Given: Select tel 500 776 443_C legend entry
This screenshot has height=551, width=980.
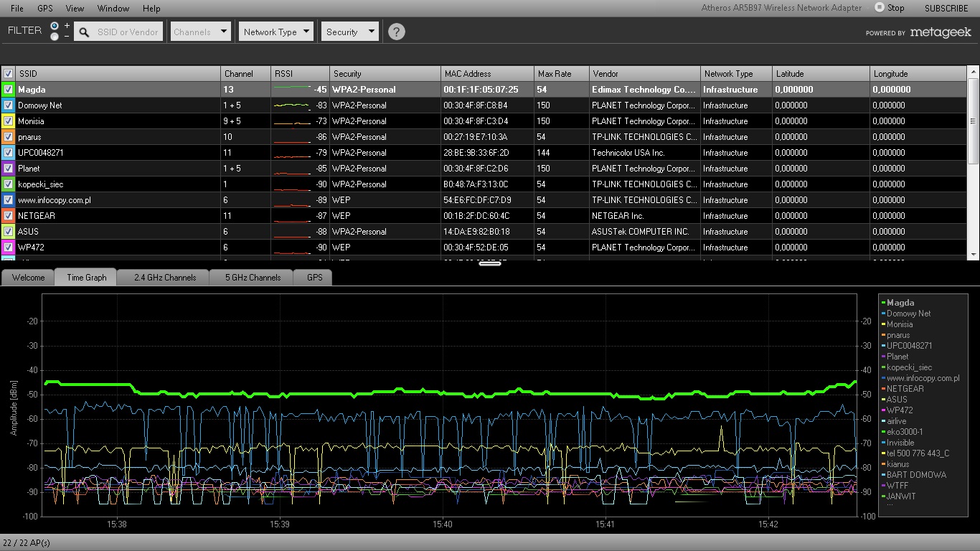Looking at the screenshot, I should (x=918, y=453).
